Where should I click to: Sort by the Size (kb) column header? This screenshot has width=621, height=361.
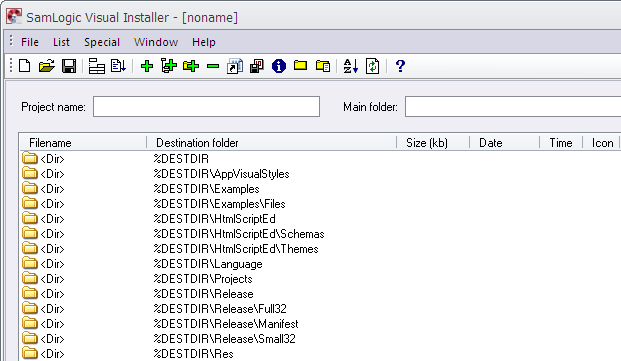pos(433,143)
